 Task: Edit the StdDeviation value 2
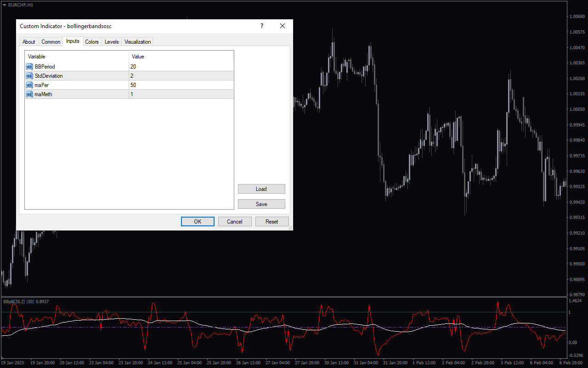click(x=181, y=76)
